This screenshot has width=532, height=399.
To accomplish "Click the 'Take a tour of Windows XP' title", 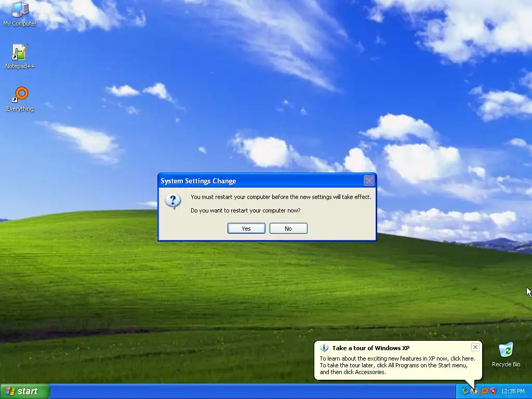I will pos(371,348).
